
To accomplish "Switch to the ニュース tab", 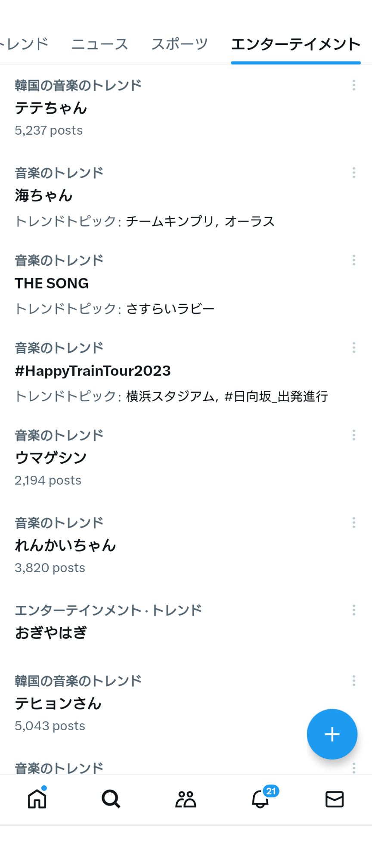I will [100, 44].
